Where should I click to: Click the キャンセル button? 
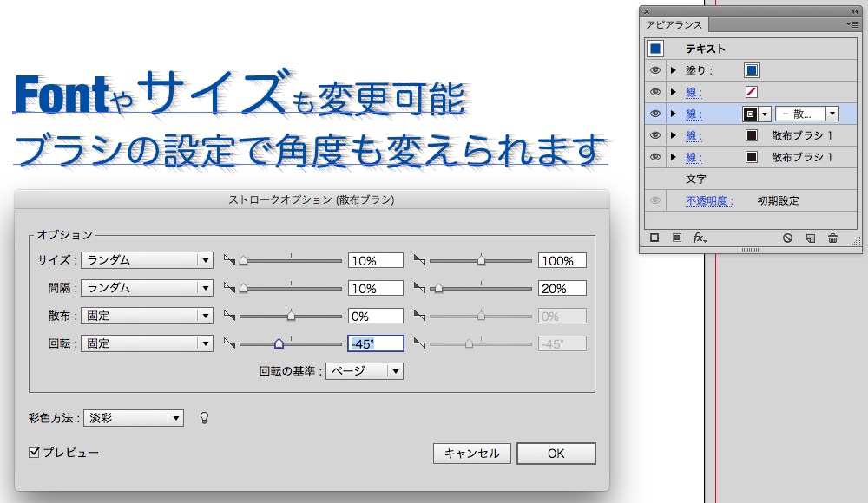point(471,454)
